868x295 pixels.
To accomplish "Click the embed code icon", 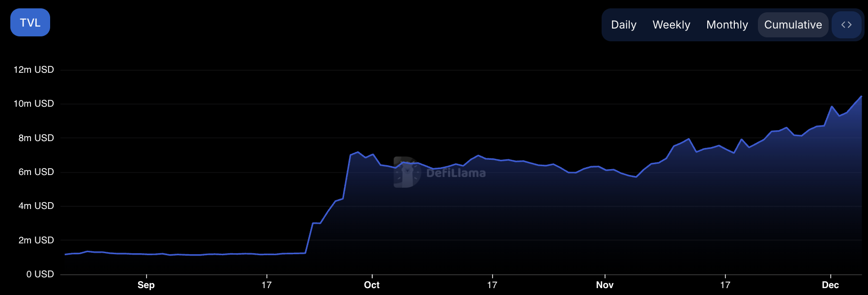I will point(846,25).
